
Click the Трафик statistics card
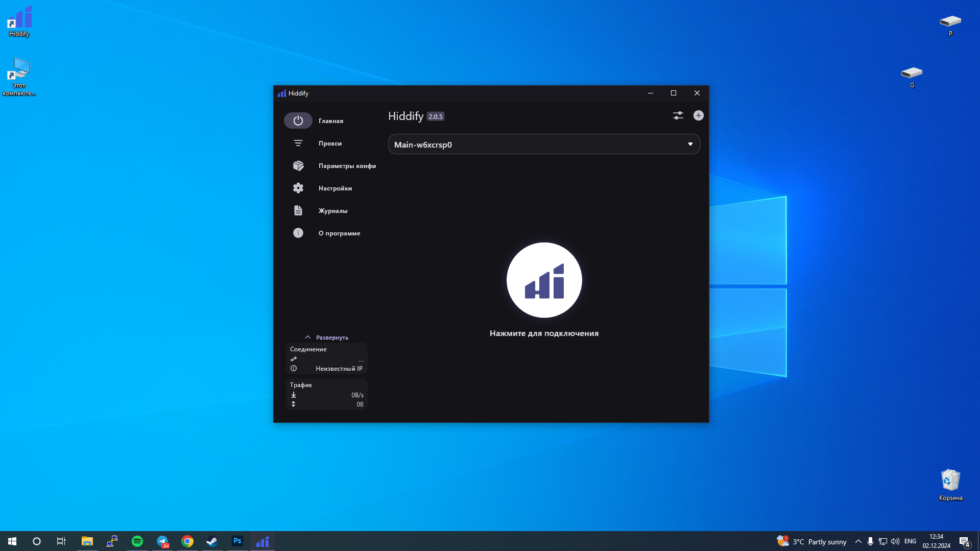pos(326,394)
